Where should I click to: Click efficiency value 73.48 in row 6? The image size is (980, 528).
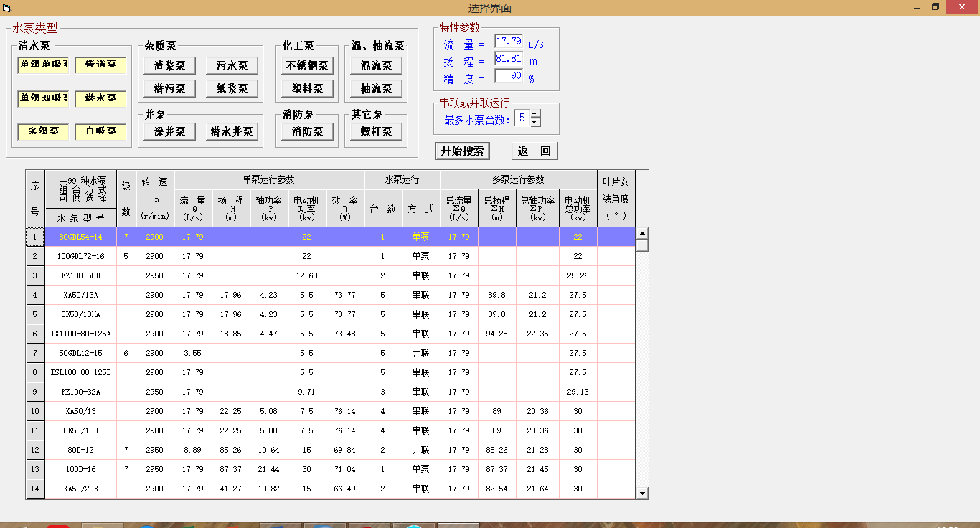coord(345,334)
